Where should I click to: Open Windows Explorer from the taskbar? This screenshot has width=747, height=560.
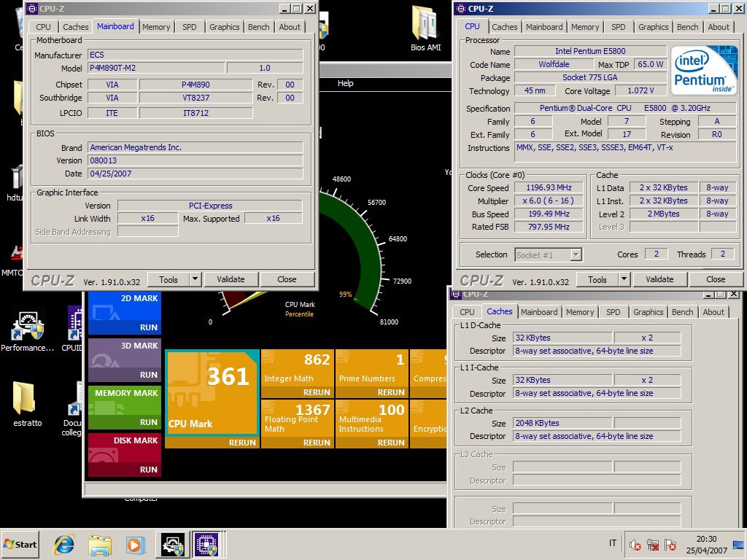[100, 544]
